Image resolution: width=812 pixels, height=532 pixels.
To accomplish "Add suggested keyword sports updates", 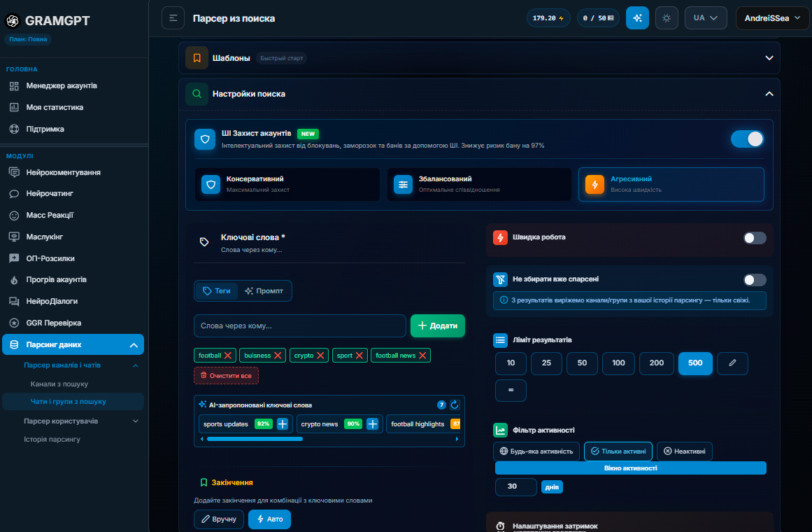I will click(283, 423).
